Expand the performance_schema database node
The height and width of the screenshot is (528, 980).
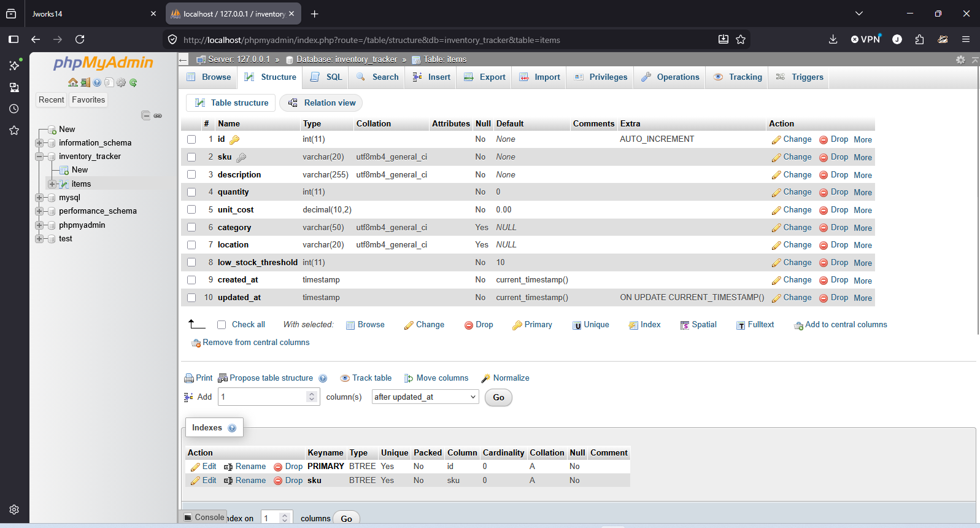pos(39,211)
